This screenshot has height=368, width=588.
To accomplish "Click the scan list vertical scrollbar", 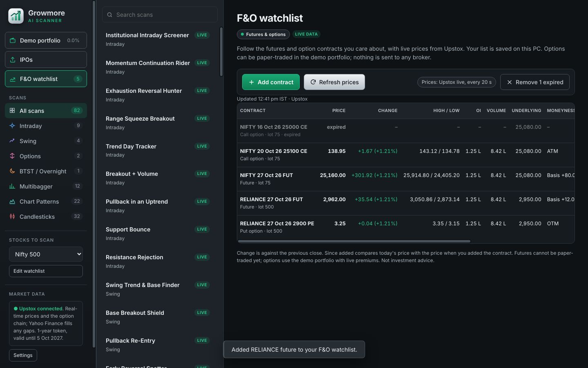I will (x=221, y=52).
